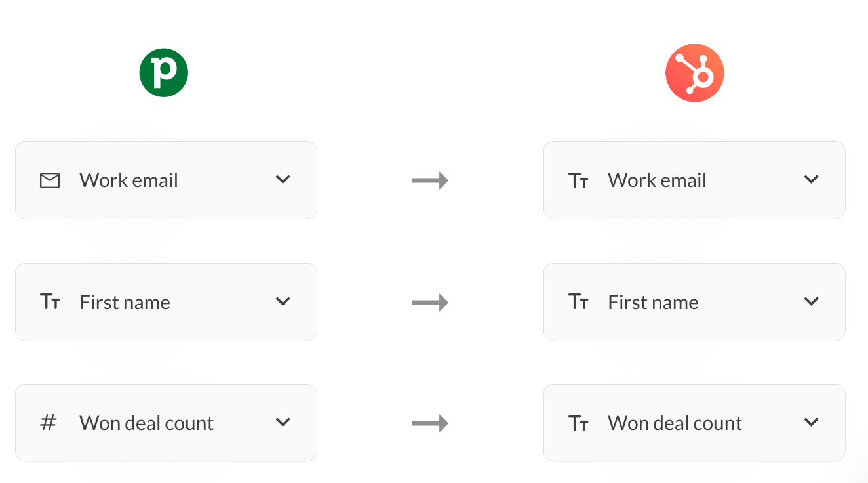Expand the Pipedrive First name chevron
This screenshot has width=868, height=483.
pos(283,301)
